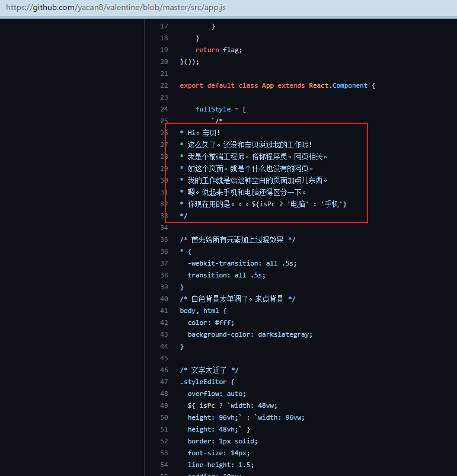Click the 'return flag;' code line
Screen dimensions: 457x476
(x=219, y=50)
